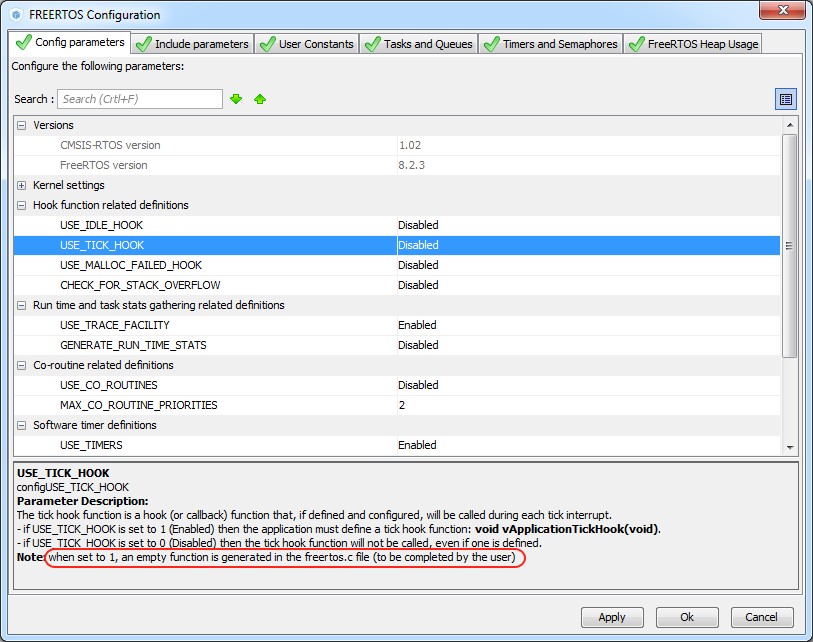
Task: Select the MAX_CO_ROUTINE_PRIORITIES row
Action: 397,405
